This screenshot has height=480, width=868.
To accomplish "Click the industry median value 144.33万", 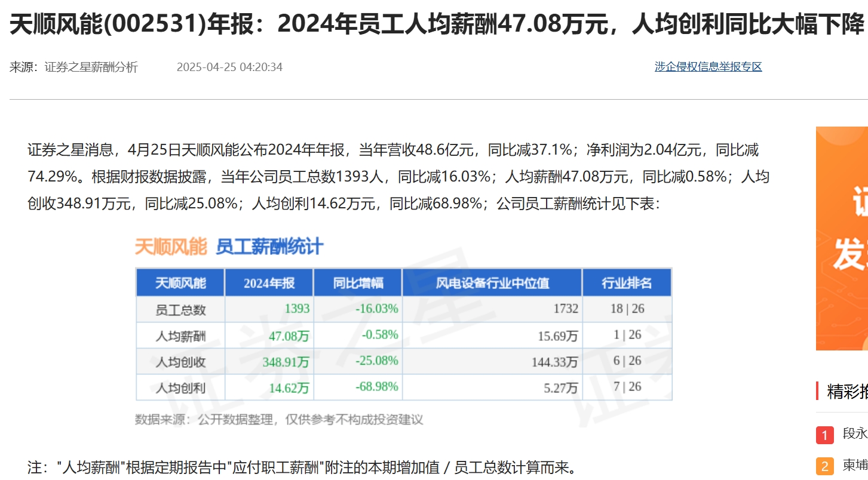I will click(x=555, y=362).
